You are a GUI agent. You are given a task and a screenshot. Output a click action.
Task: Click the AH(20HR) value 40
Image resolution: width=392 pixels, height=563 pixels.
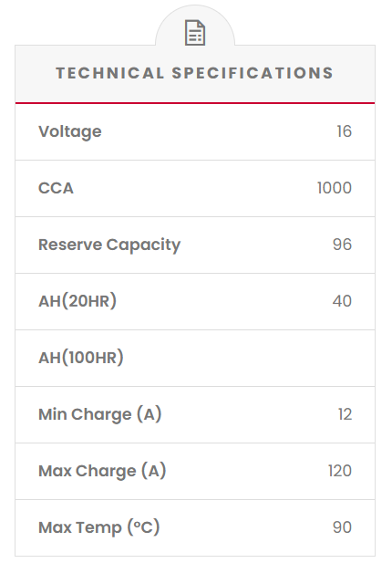342,301
